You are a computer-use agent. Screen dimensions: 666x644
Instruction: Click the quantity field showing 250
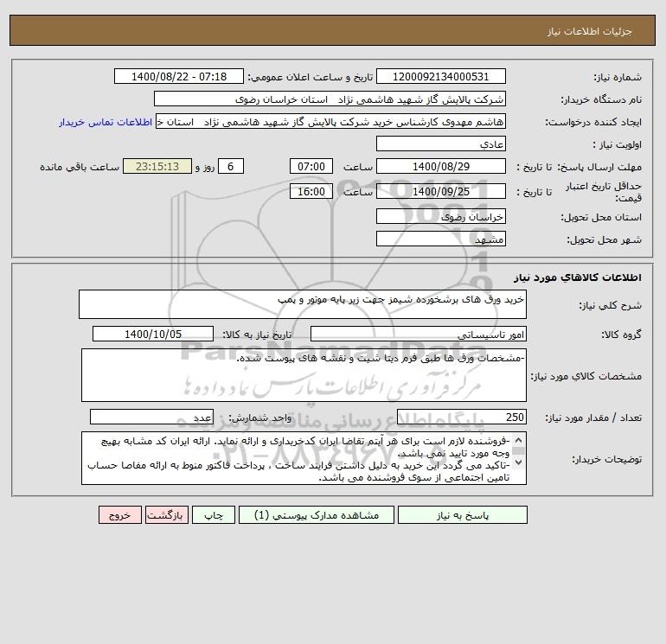462,417
